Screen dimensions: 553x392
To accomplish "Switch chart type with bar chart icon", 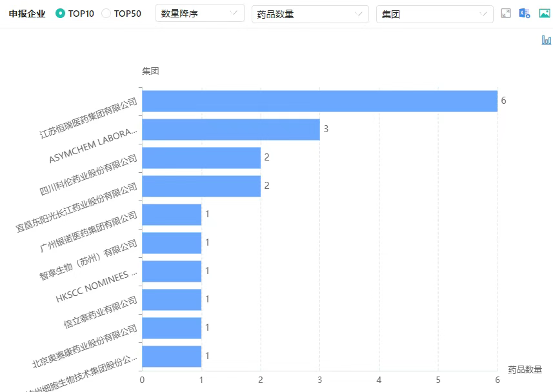I will click(x=547, y=40).
